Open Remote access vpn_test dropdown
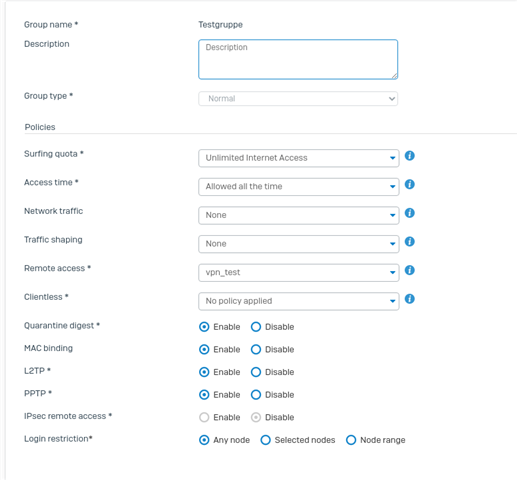Viewport: 517px width, 480px height. pyautogui.click(x=299, y=273)
